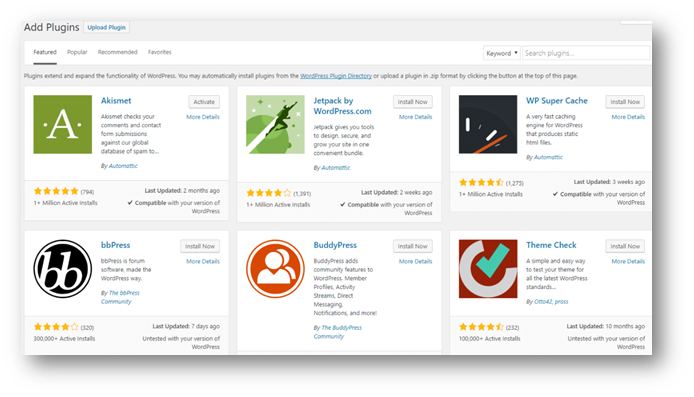
Task: Install the Theme Check plugin now
Action: (625, 246)
